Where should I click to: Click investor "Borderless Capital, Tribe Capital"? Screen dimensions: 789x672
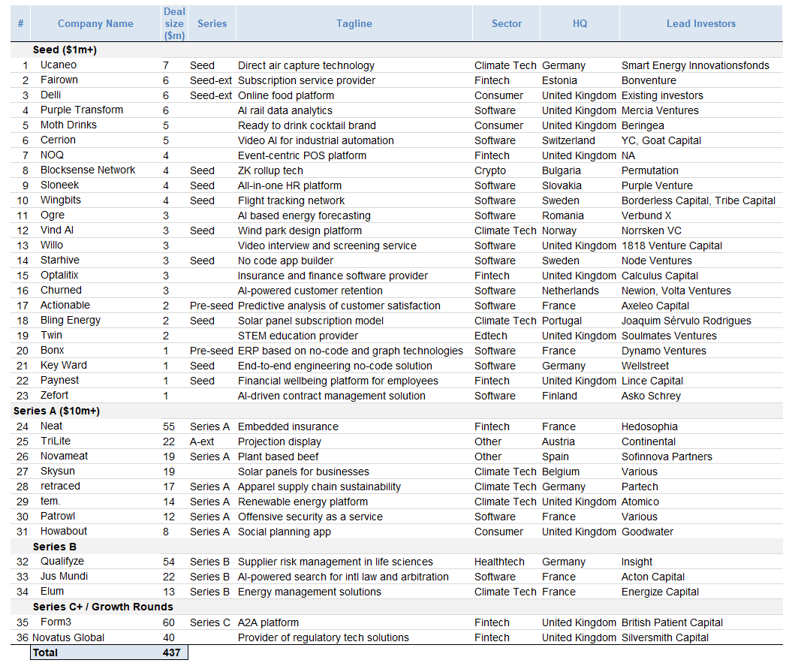click(698, 200)
